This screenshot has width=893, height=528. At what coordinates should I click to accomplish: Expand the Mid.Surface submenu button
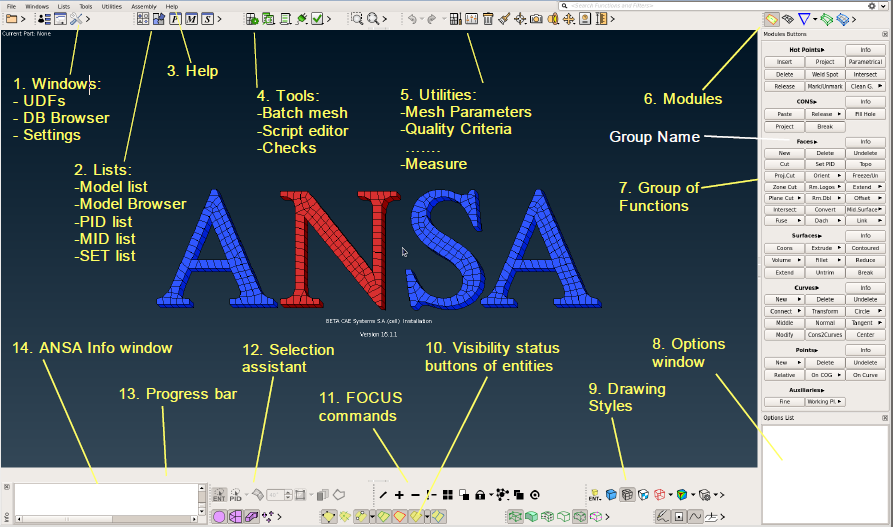click(x=865, y=210)
